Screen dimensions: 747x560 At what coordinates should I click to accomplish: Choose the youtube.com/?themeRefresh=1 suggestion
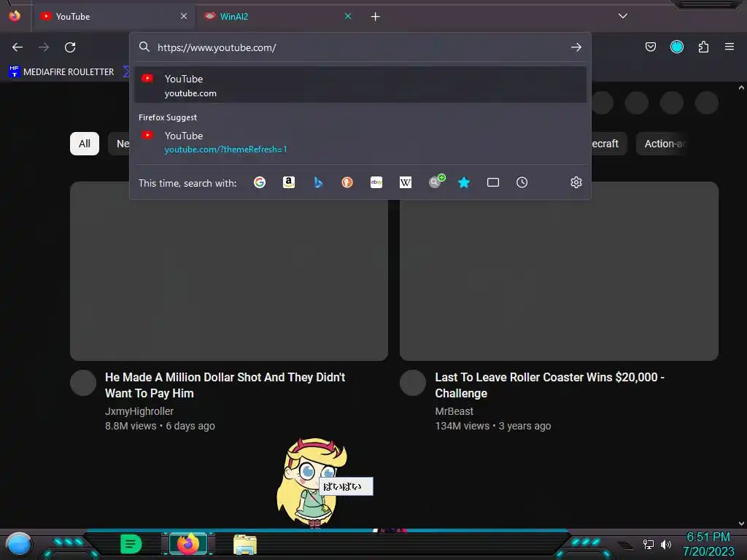(360, 142)
